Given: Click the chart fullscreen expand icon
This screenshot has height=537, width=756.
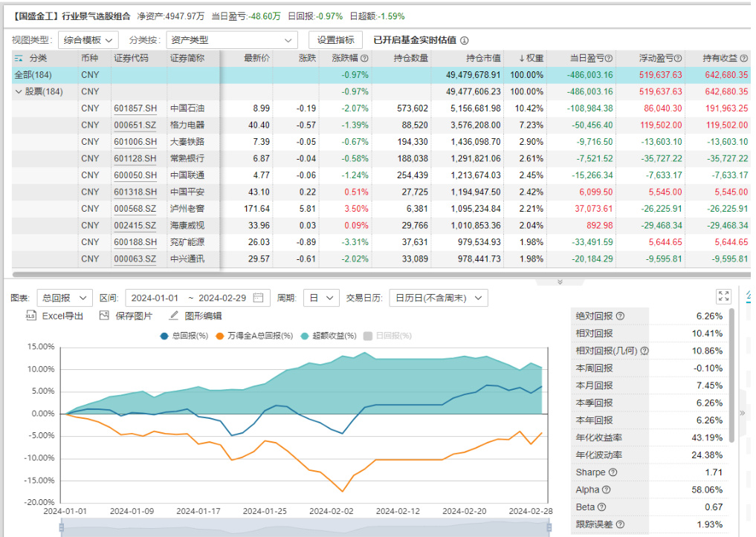Looking at the screenshot, I should click(723, 297).
